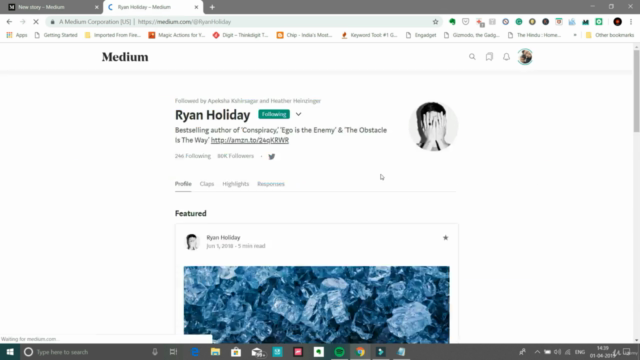Go forward in the browser
The width and height of the screenshot is (640, 360).
(22, 22)
